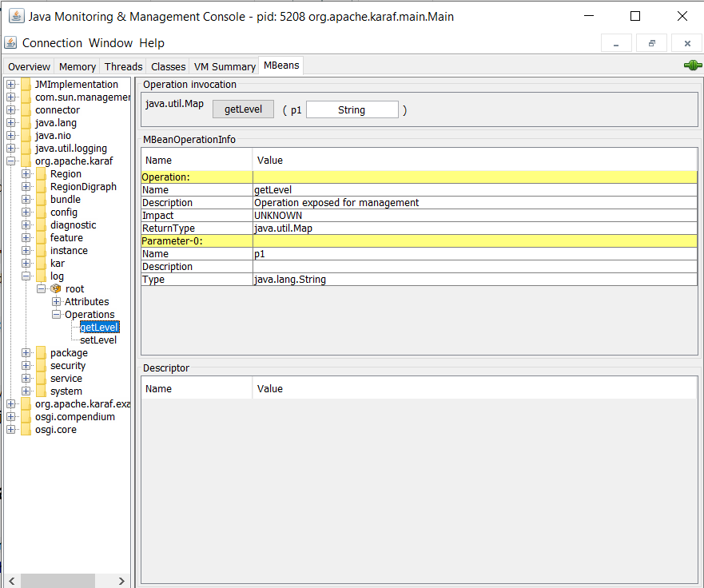Click the green connection status icon
This screenshot has height=588, width=704.
(x=692, y=66)
